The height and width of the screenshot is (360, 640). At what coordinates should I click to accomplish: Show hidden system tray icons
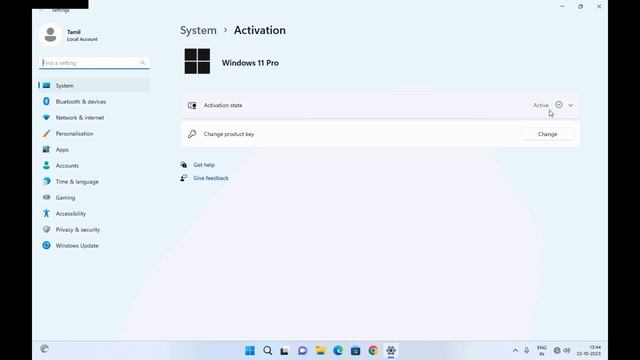[515, 351]
